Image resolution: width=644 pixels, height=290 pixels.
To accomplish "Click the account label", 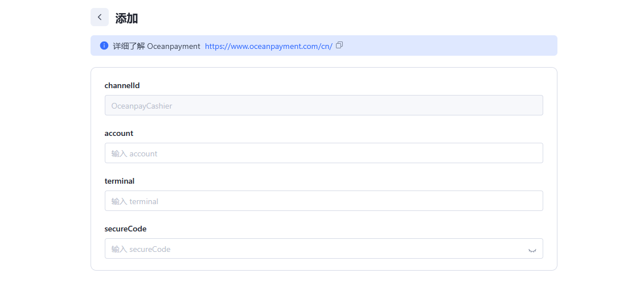I will click(118, 133).
